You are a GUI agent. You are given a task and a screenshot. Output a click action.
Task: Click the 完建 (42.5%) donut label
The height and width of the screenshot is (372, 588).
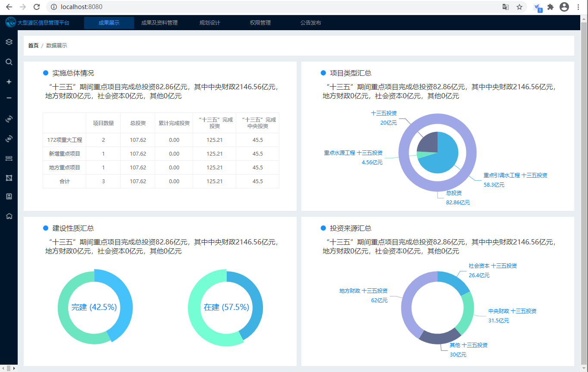point(94,307)
